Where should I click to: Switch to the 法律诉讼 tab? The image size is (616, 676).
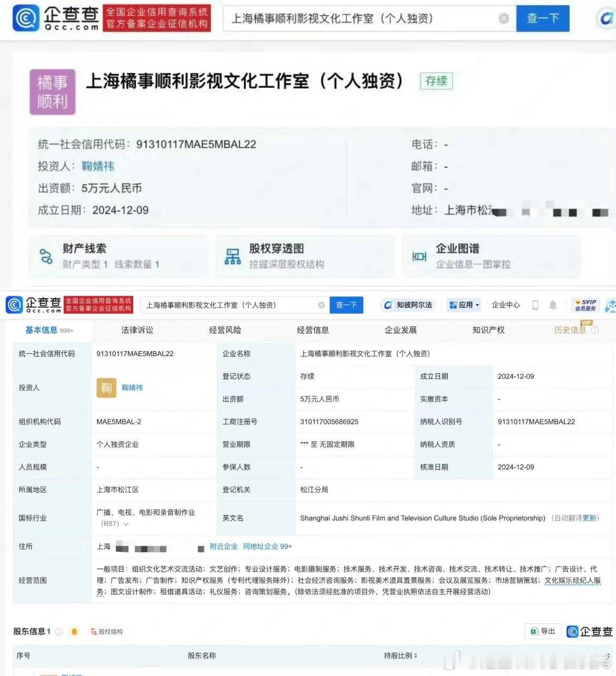[137, 330]
